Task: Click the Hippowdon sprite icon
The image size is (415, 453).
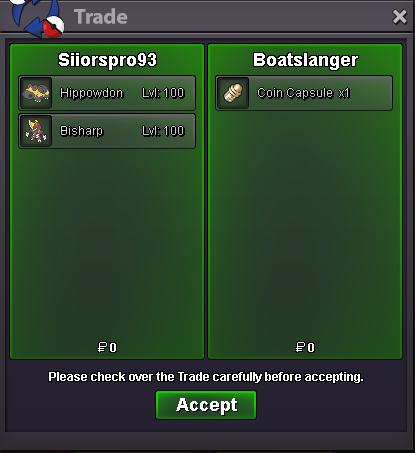Action: tap(36, 93)
